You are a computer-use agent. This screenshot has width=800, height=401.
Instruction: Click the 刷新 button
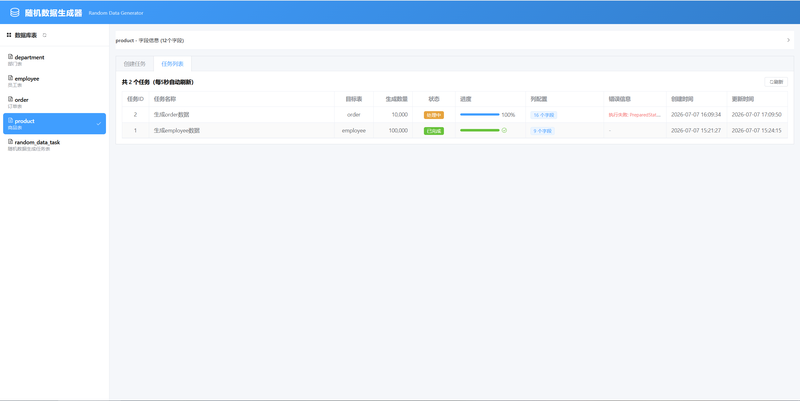[776, 82]
